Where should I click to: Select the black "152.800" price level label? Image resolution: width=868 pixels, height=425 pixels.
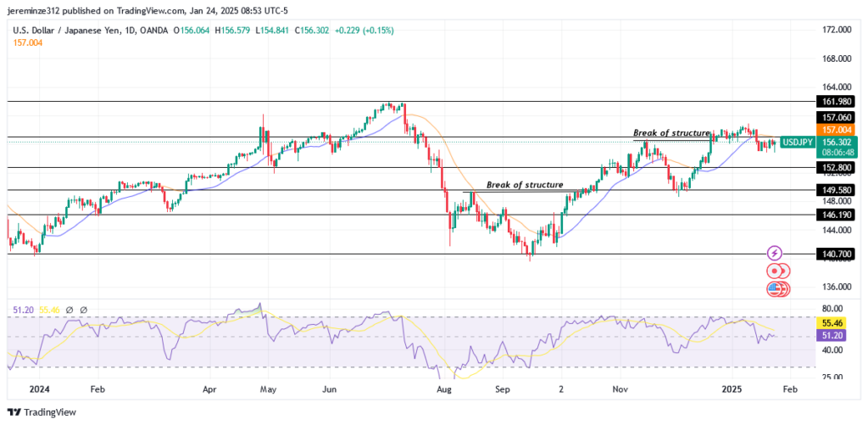pyautogui.click(x=837, y=167)
